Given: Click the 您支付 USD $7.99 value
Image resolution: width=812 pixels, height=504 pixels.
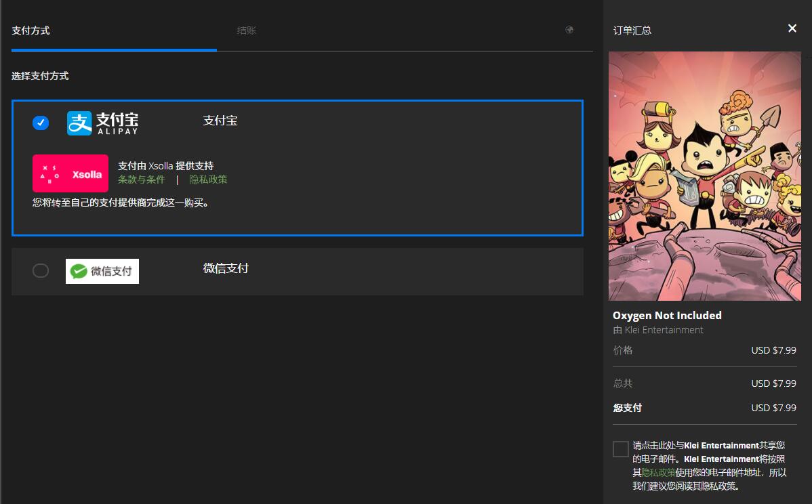Looking at the screenshot, I should 773,408.
